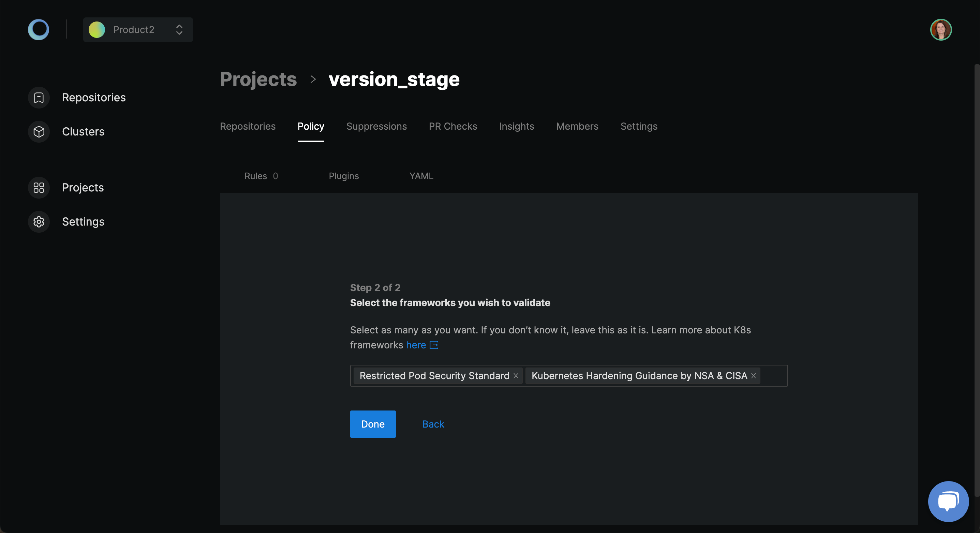The height and width of the screenshot is (533, 980).
Task: Click the Plugins tab in policy view
Action: pos(344,176)
